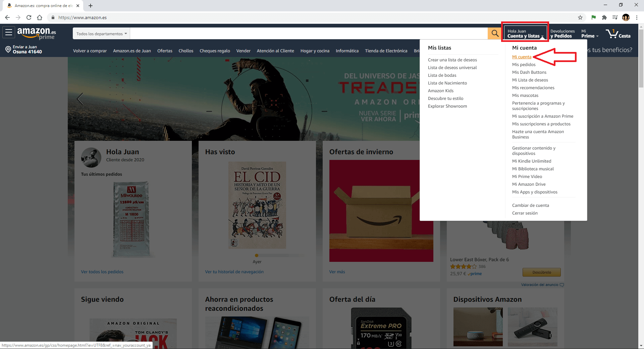Open the shopping cart Cesta icon
Image resolution: width=644 pixels, height=349 pixels.
618,34
